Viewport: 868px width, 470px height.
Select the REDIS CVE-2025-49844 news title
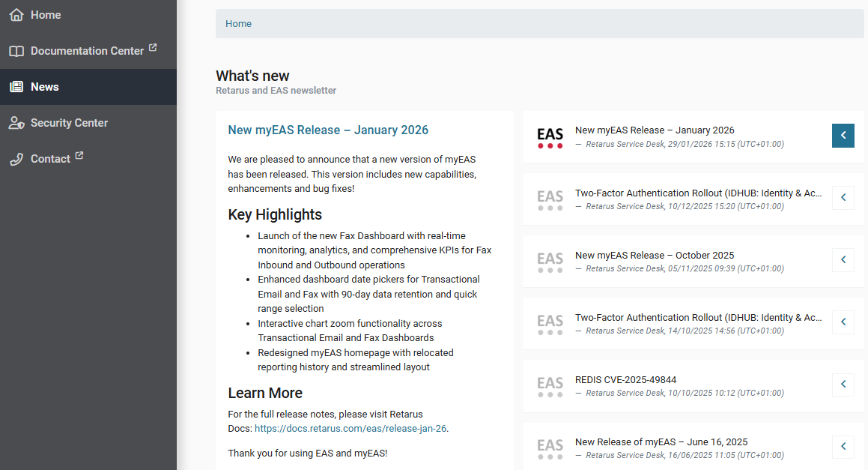[625, 380]
